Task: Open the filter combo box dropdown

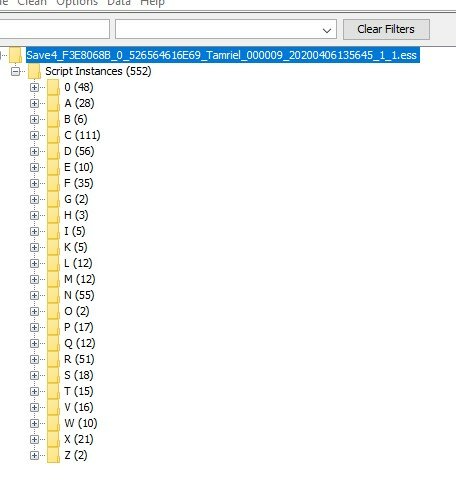Action: click(327, 30)
